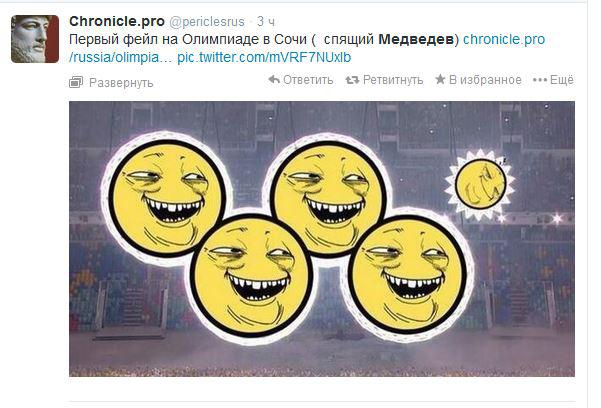This screenshot has height=408, width=601.
Task: Open the /russia/olimpia… link continuation
Action: 121,57
